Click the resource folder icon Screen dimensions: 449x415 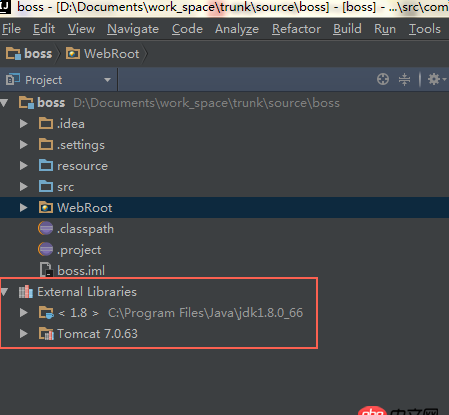[x=46, y=166]
